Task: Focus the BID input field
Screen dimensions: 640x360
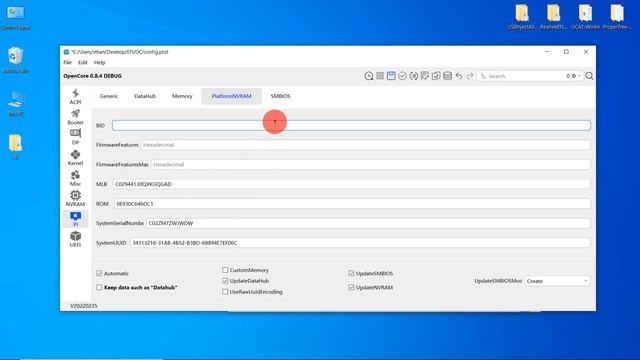Action: click(x=351, y=125)
